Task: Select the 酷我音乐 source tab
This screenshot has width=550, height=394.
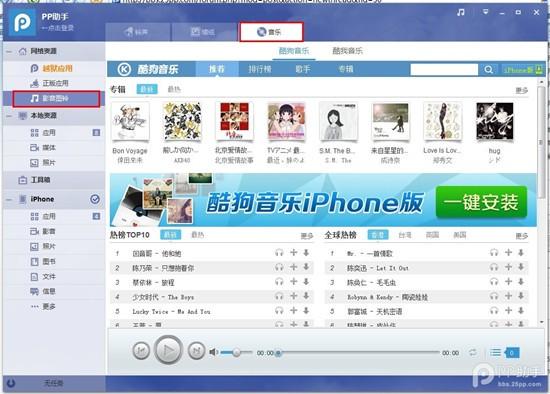Action: click(x=347, y=51)
